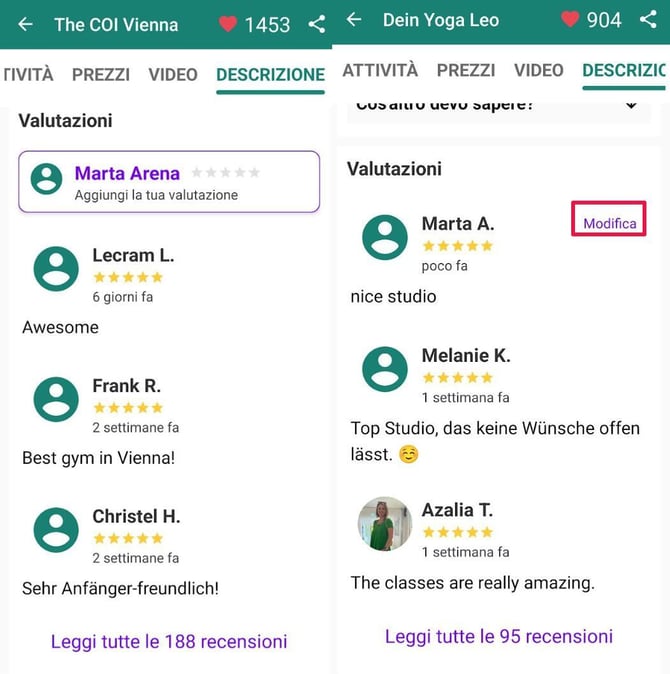Open PREZZI tab in Dein Yoga Leo
The width and height of the screenshot is (670, 674).
click(466, 70)
